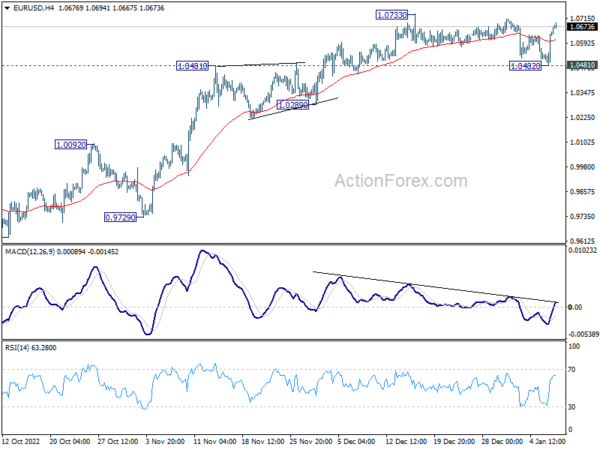
Task: Select the 1.02890 price label
Action: (x=293, y=105)
